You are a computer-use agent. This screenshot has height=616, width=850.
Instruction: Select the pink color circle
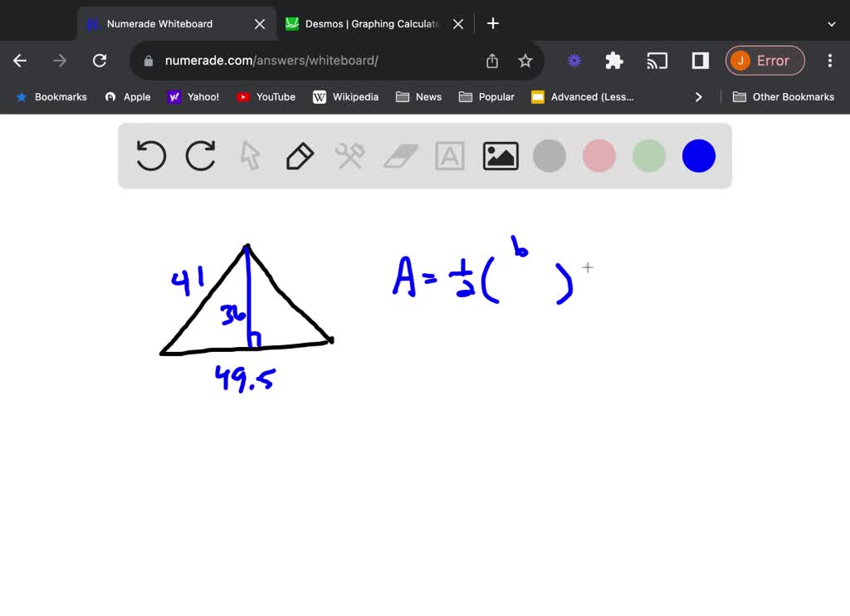pos(598,155)
